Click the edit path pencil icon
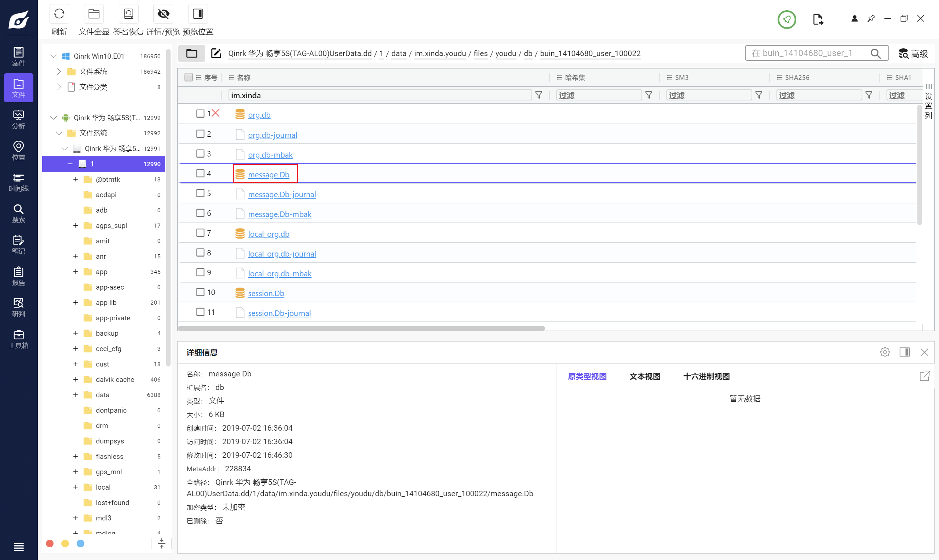This screenshot has height=560, width=939. [216, 53]
